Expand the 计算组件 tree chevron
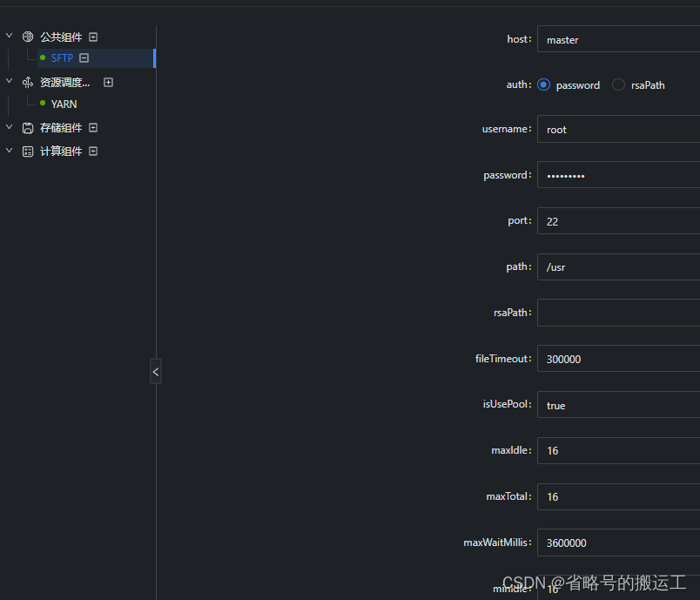 9,150
